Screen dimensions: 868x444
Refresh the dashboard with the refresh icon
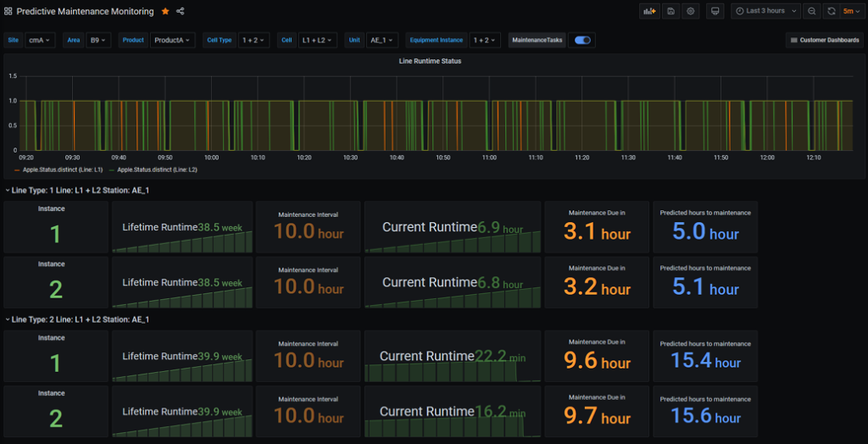pyautogui.click(x=831, y=11)
